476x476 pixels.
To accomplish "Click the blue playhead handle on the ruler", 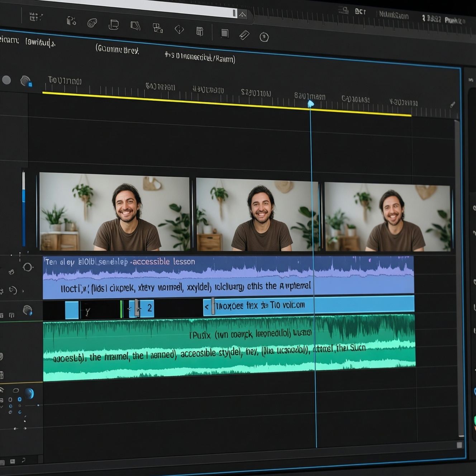I will coord(310,104).
